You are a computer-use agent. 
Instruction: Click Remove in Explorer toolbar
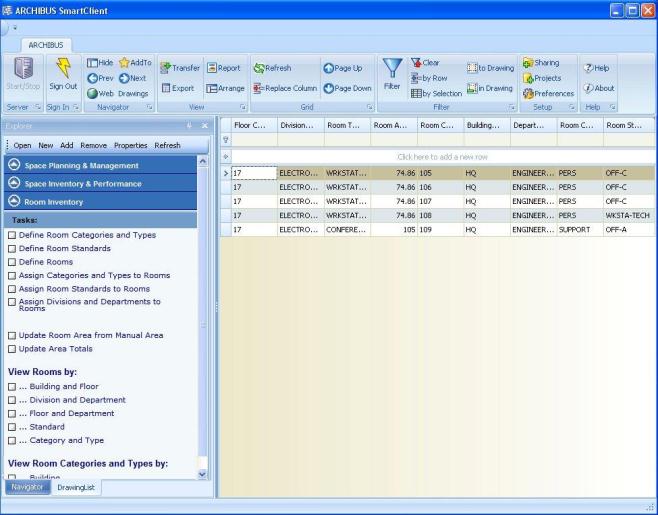tap(94, 145)
